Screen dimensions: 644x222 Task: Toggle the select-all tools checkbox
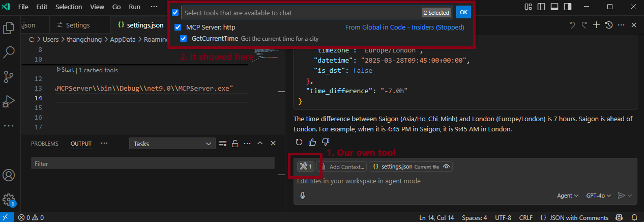point(175,13)
